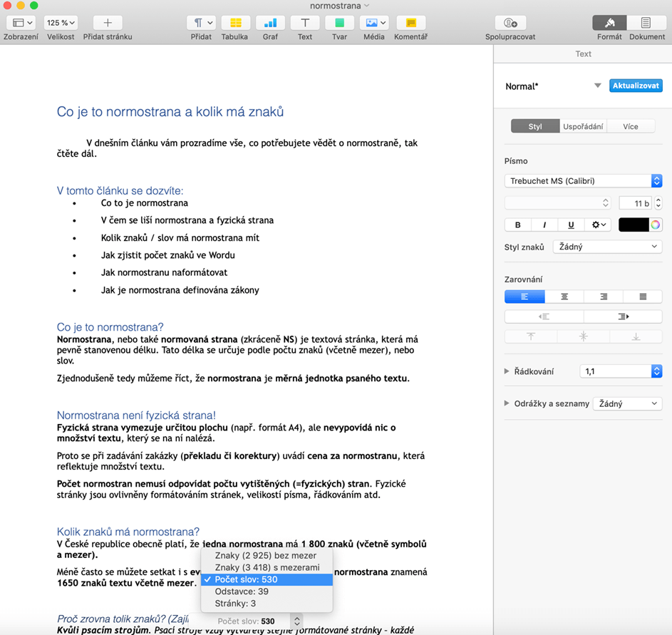Expand Odrážky a seznamy disclosure triangle
The height and width of the screenshot is (635, 672).
click(x=507, y=403)
